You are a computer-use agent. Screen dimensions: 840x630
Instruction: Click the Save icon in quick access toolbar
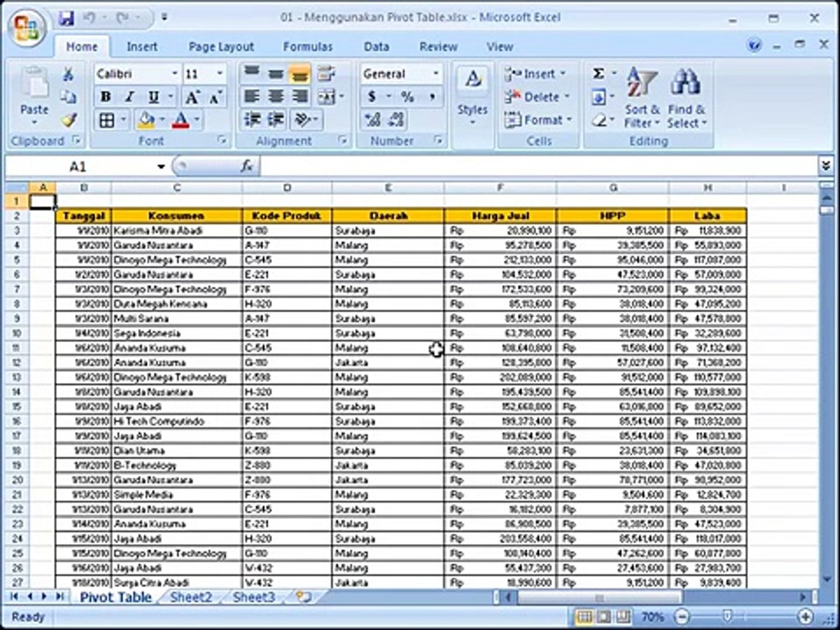click(x=66, y=18)
